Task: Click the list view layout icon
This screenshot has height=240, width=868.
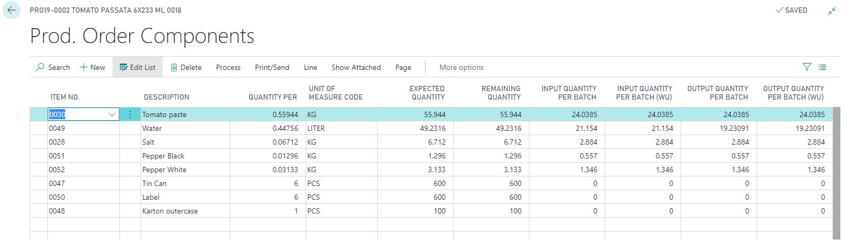Action: click(x=822, y=67)
